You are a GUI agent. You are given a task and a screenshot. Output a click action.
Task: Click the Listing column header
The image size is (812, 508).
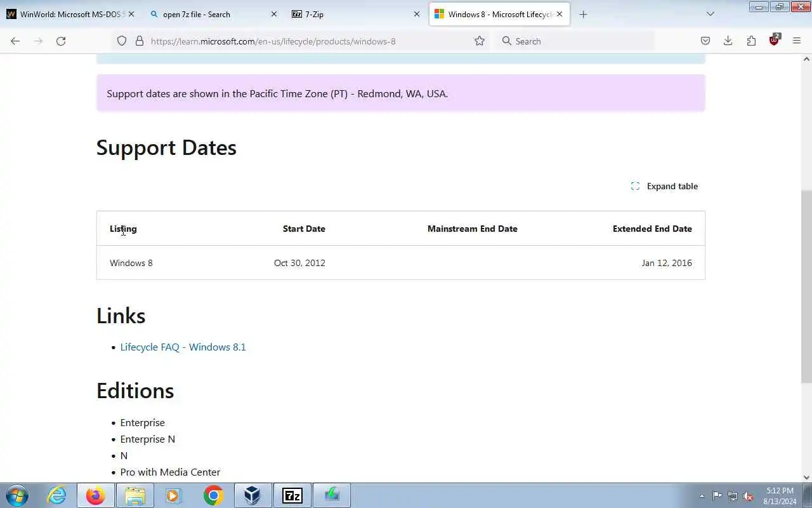tap(123, 229)
